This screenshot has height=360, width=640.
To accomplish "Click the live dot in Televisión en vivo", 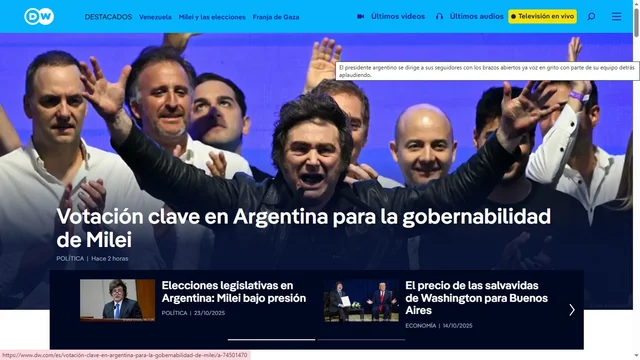I will coord(513,17).
